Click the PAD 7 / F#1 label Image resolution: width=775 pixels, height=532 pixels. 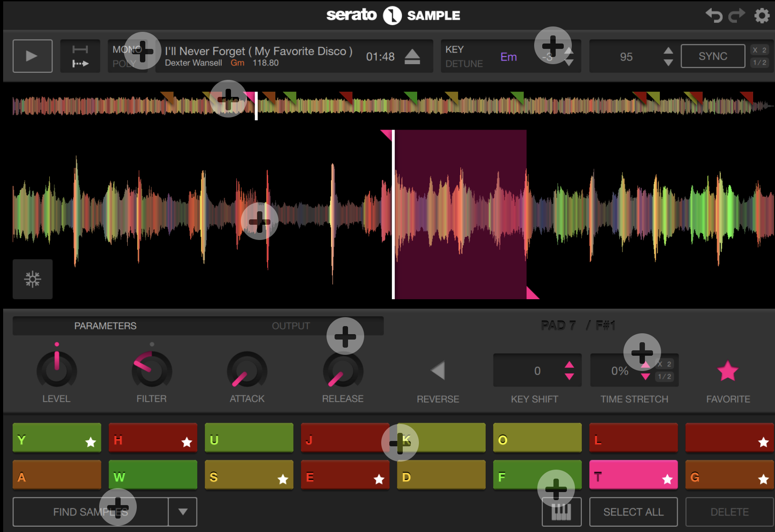(x=578, y=325)
